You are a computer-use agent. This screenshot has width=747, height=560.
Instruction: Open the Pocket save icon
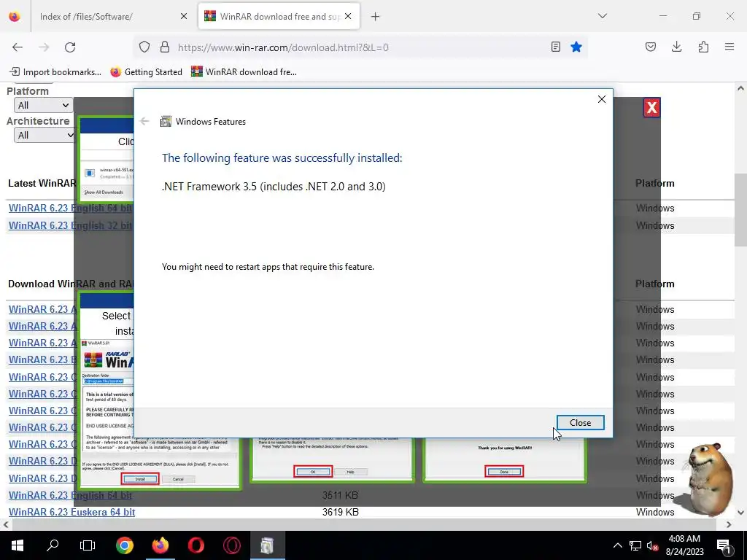point(650,47)
